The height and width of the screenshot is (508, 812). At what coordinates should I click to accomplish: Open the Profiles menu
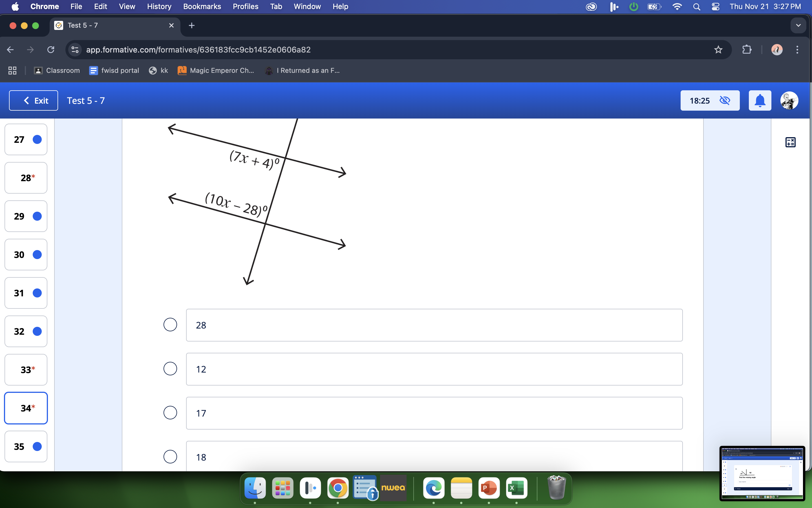coord(245,6)
